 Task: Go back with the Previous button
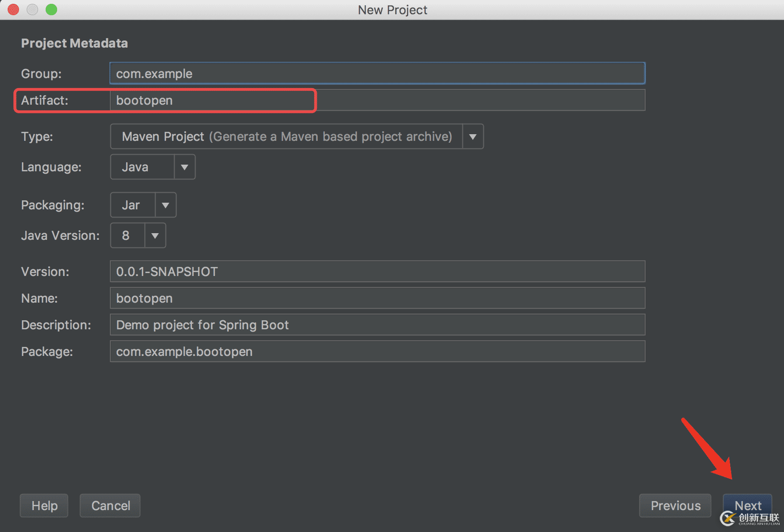coord(676,505)
